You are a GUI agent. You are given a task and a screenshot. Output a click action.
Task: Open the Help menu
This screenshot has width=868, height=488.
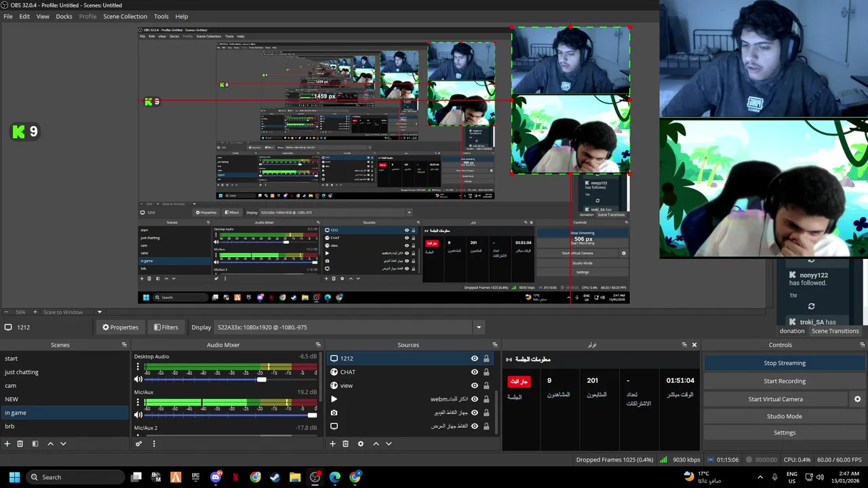182,16
